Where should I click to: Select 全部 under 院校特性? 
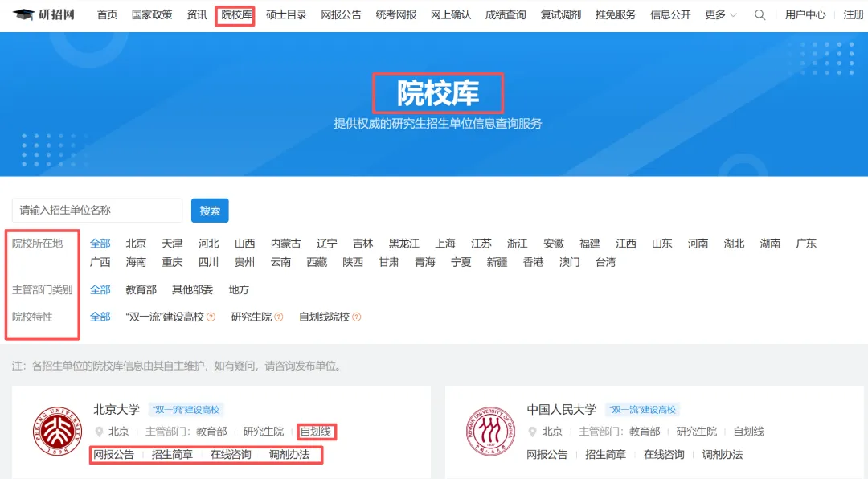click(100, 317)
